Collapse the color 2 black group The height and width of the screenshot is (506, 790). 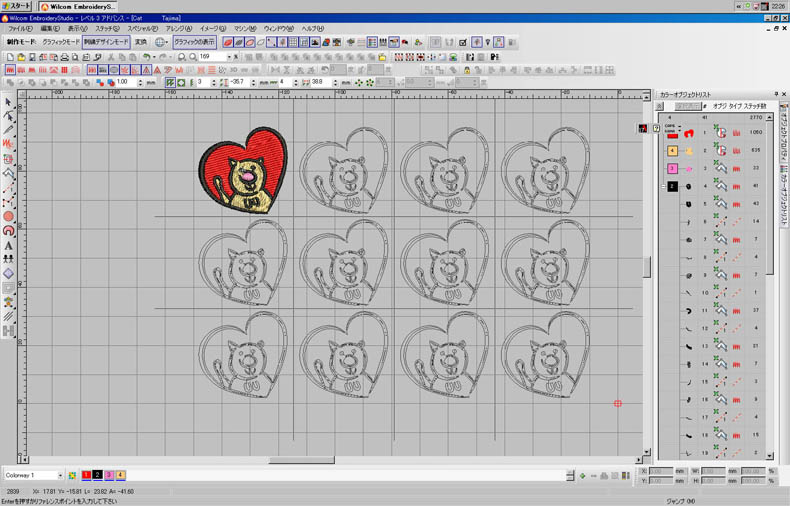pos(663,186)
